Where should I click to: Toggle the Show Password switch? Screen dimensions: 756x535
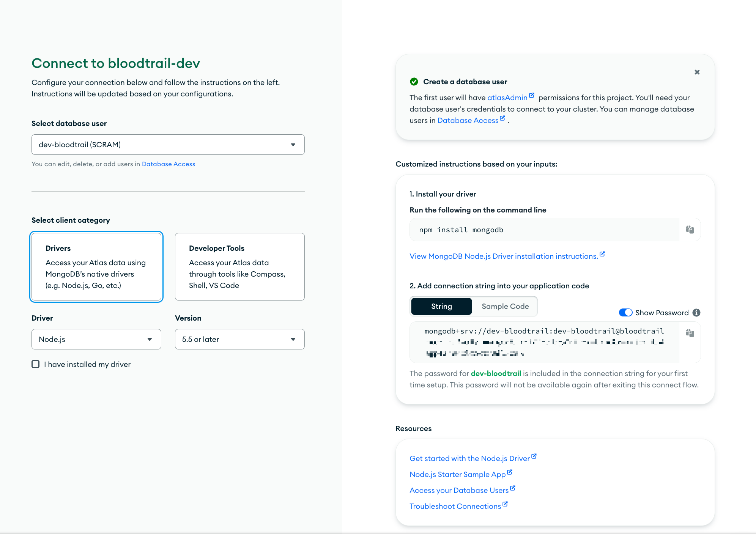[625, 313]
